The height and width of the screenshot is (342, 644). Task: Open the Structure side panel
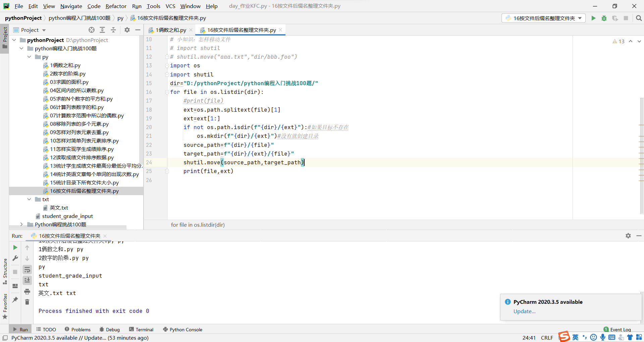(5, 271)
